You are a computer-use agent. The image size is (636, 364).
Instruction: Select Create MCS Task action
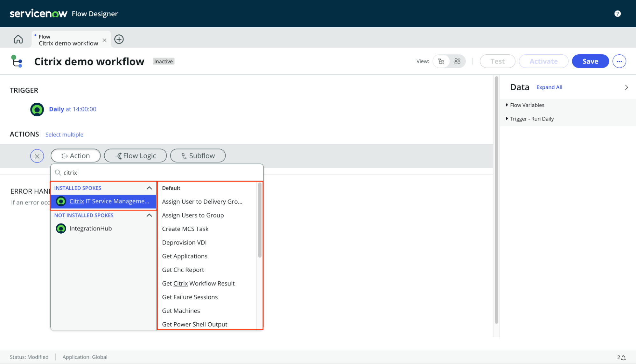click(185, 229)
